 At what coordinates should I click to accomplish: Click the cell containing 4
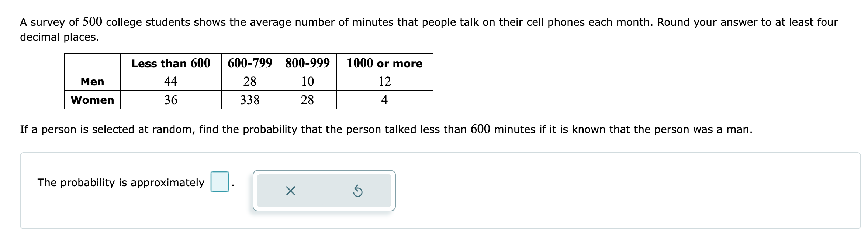coord(384,100)
